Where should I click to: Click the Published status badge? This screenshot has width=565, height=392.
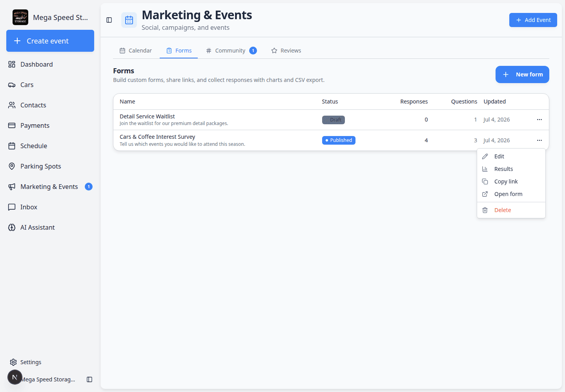tap(339, 140)
